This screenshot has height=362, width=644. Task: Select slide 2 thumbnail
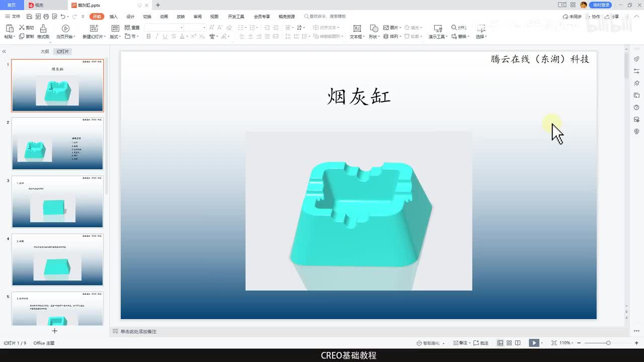pyautogui.click(x=57, y=143)
